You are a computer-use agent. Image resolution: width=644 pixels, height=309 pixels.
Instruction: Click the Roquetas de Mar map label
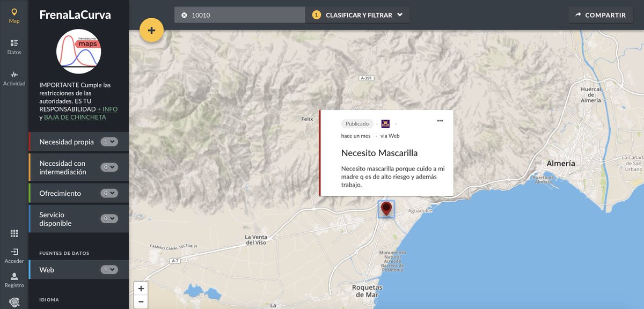coord(368,291)
